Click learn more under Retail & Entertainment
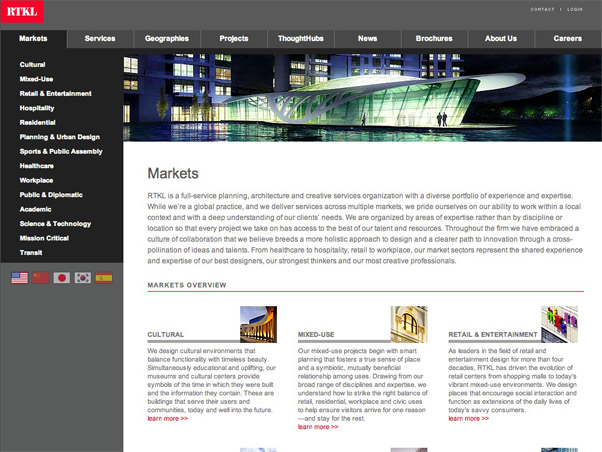Screen dimensions: 602x452 469,419
